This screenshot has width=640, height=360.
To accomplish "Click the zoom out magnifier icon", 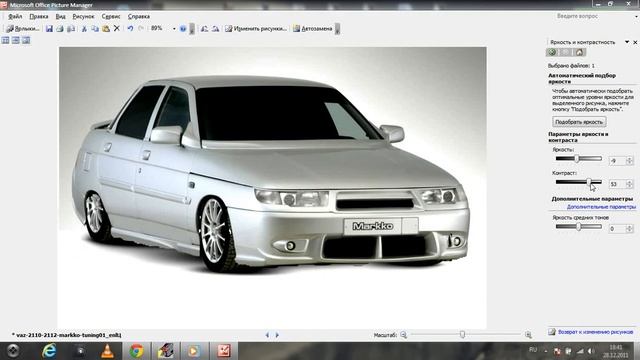I will point(404,335).
